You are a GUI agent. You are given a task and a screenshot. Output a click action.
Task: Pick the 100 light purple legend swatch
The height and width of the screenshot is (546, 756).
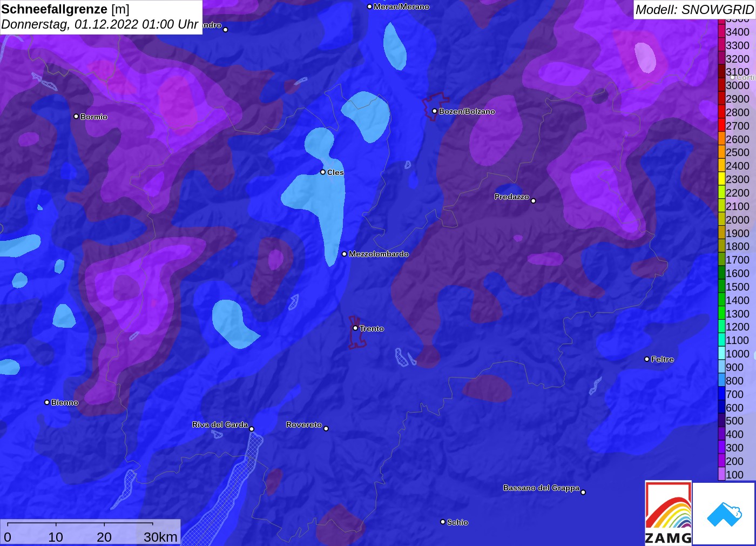pos(721,474)
